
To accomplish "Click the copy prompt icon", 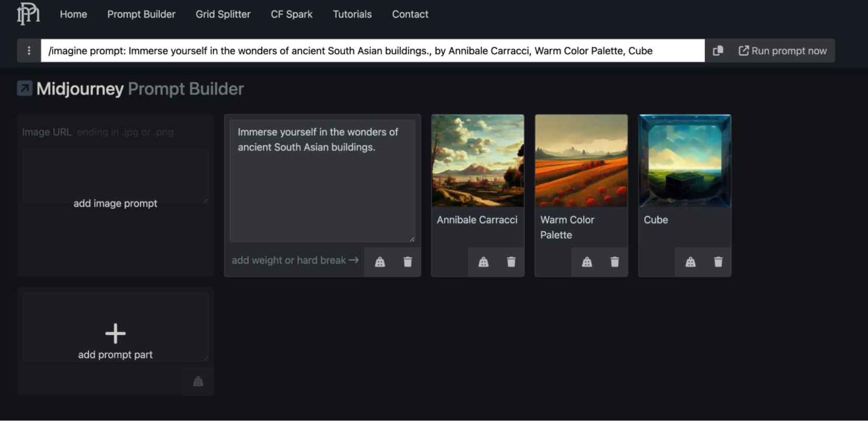I will click(718, 50).
